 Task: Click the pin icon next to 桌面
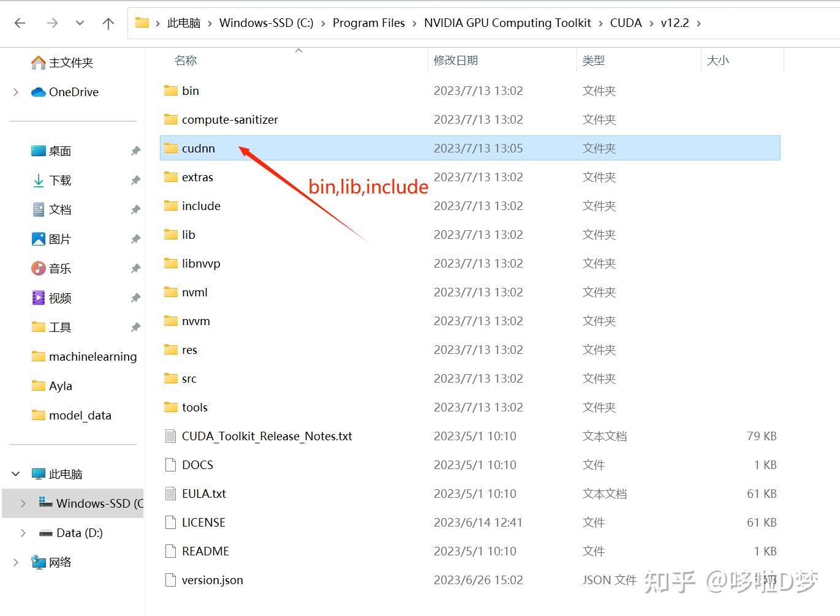[135, 151]
